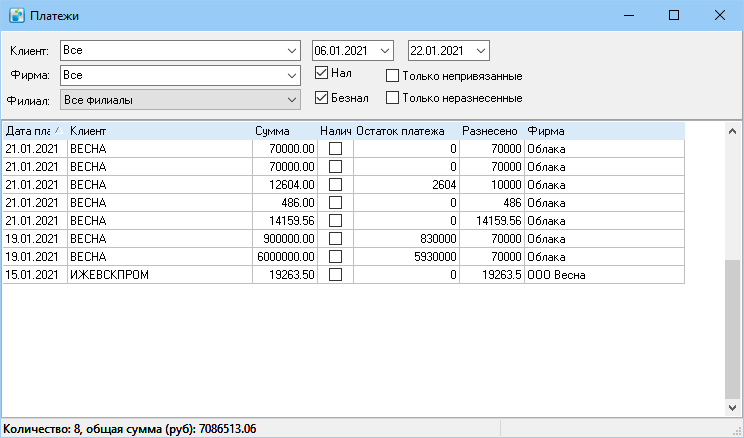Image resolution: width=744 pixels, height=438 pixels.
Task: Click the vertical scrollbar thumb
Action: [732, 329]
